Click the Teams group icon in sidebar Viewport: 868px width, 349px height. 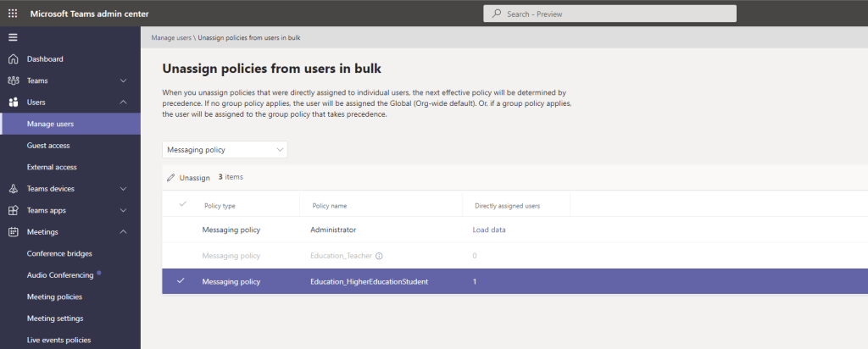(13, 80)
